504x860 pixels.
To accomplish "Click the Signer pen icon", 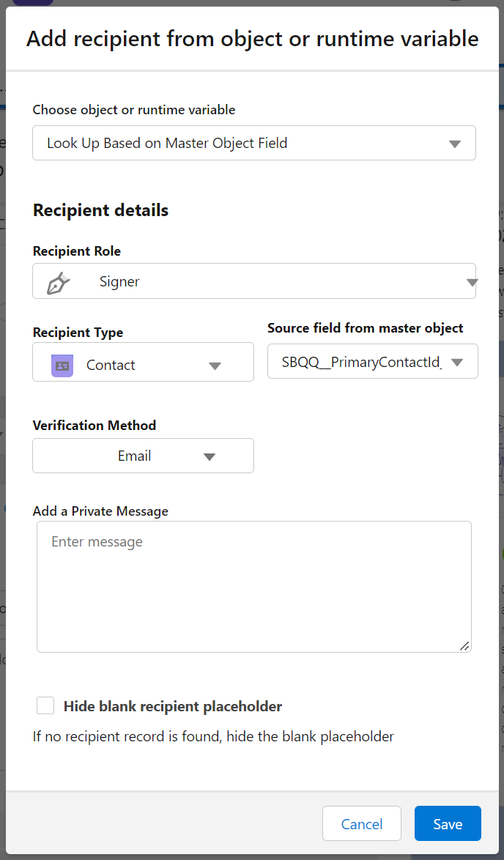I will pos(58,283).
